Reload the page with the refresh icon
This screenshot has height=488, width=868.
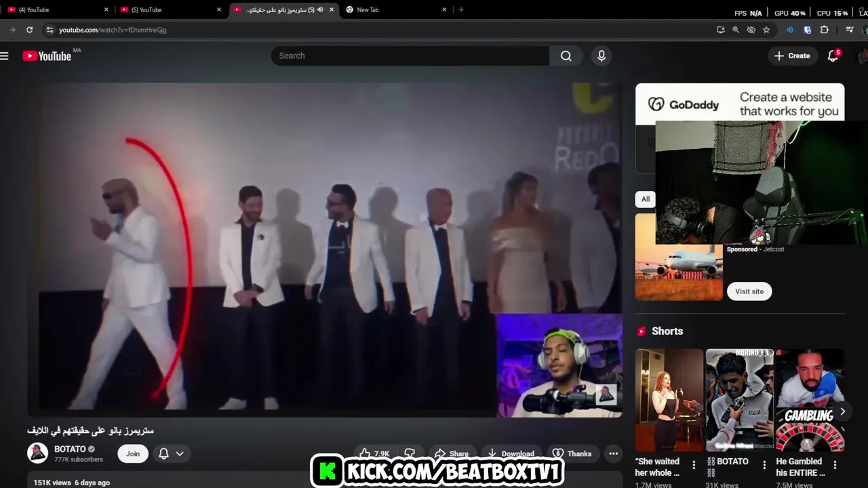tap(29, 30)
